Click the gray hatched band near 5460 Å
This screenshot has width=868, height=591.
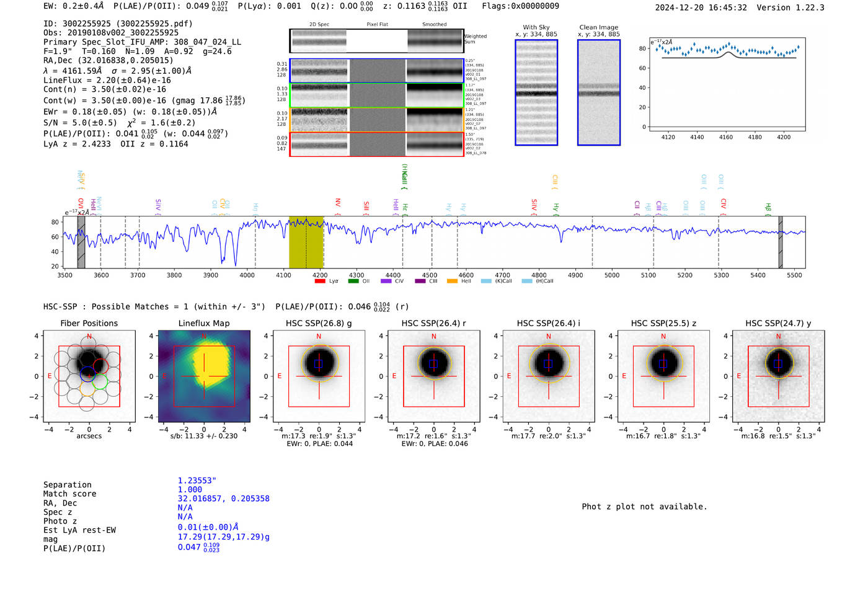click(781, 242)
